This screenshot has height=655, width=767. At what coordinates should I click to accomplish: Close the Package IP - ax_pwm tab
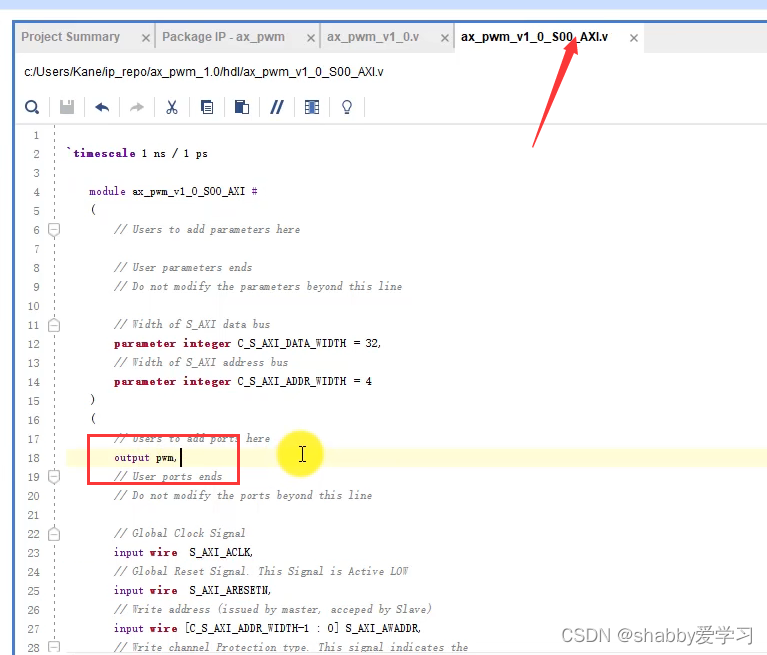coord(311,38)
